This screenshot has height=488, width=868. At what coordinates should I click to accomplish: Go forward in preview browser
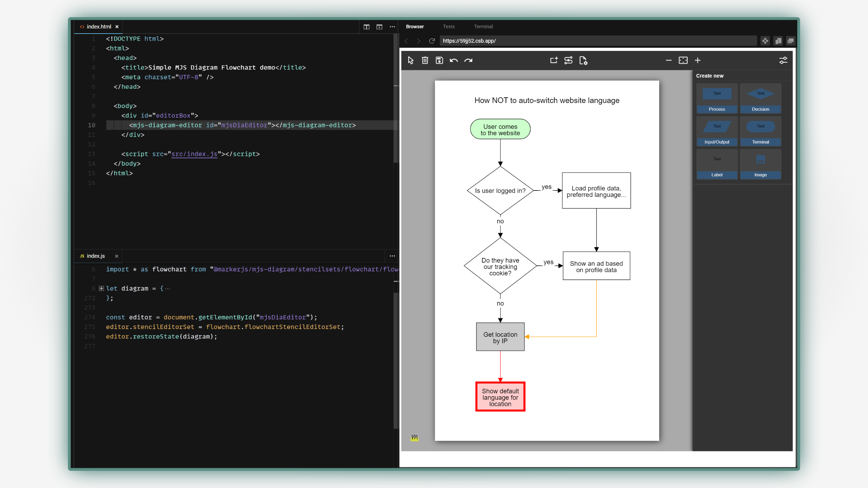click(419, 41)
